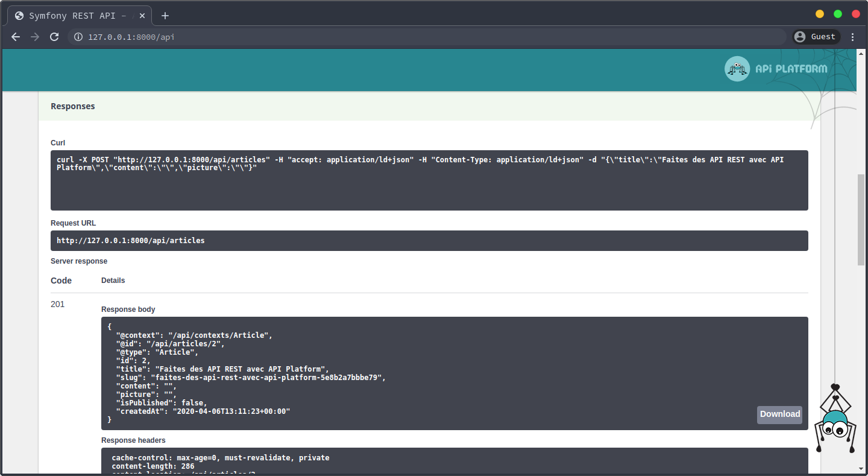Click the browser back arrow
868x476 pixels.
[16, 37]
